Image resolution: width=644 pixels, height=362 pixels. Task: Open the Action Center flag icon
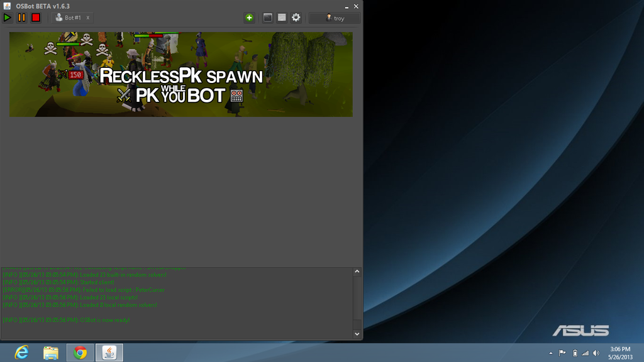click(563, 353)
